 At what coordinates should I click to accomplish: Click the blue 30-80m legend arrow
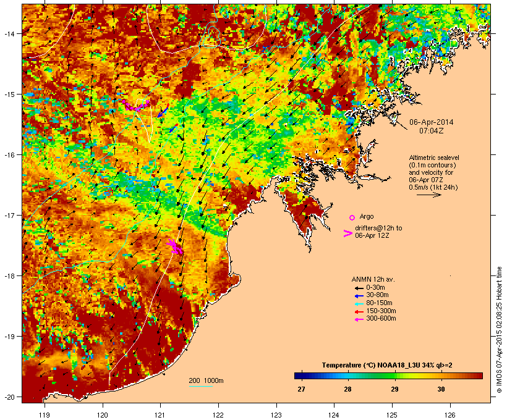pos(359,296)
